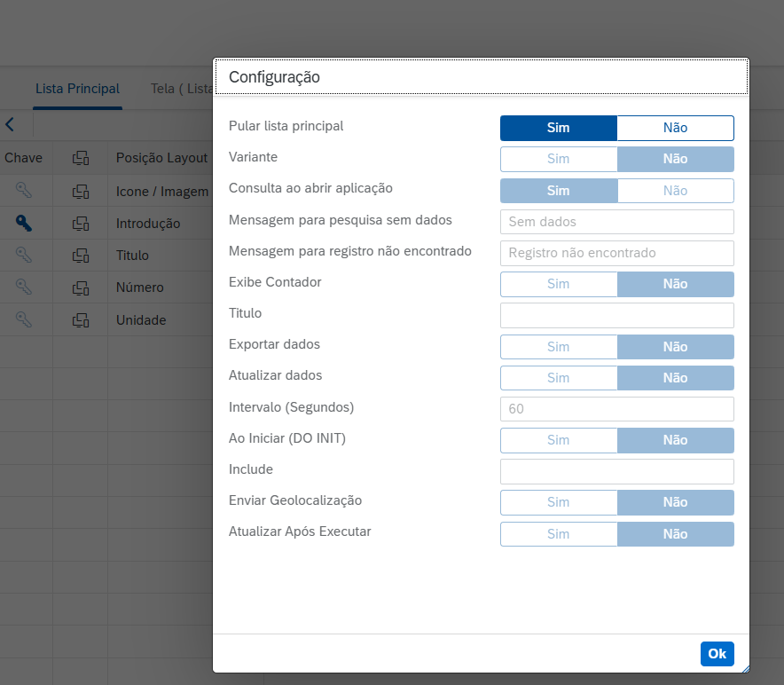Click the resize handle at the dialog corner
Image resolution: width=784 pixels, height=685 pixels.
pyautogui.click(x=746, y=669)
